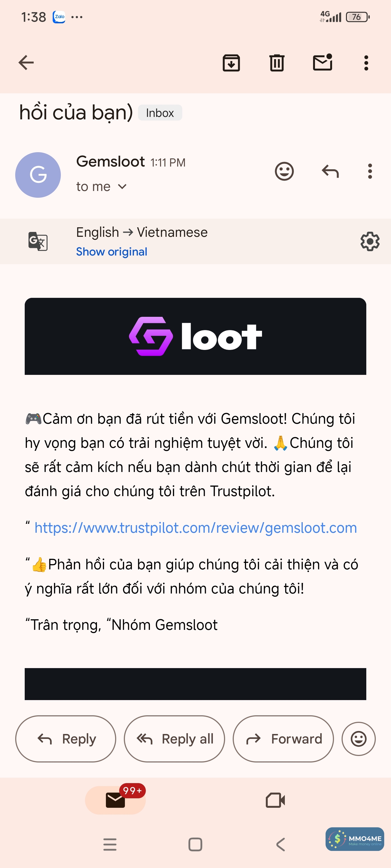Reply using the arrow next to sender
The height and width of the screenshot is (868, 391).
click(x=330, y=171)
